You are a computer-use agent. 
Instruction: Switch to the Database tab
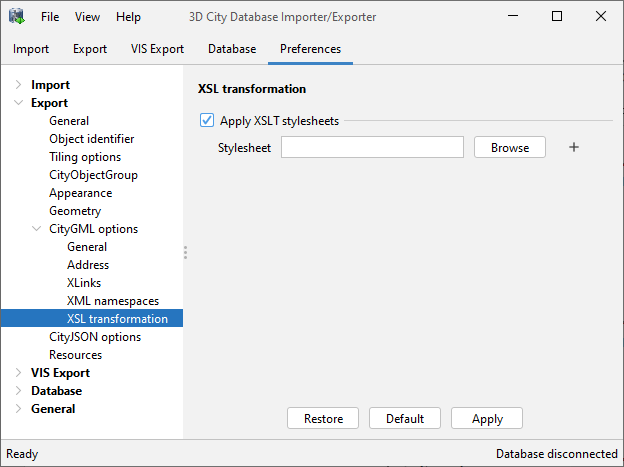pyautogui.click(x=232, y=49)
